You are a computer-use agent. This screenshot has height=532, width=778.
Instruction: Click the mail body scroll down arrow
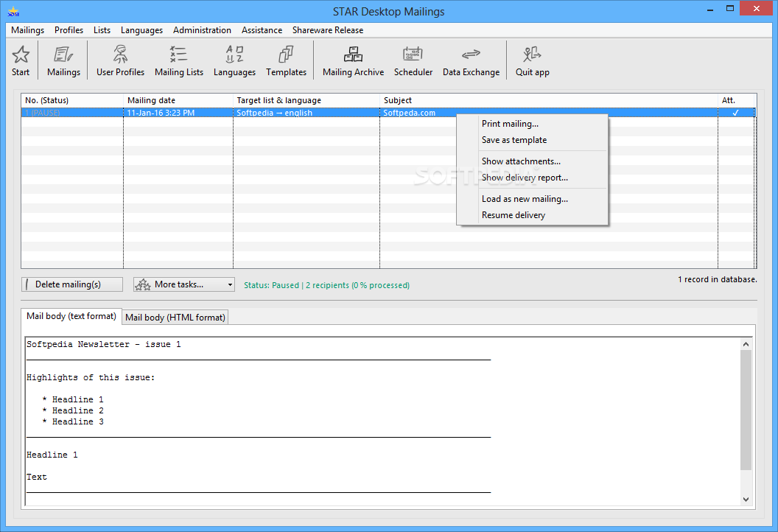tap(746, 500)
